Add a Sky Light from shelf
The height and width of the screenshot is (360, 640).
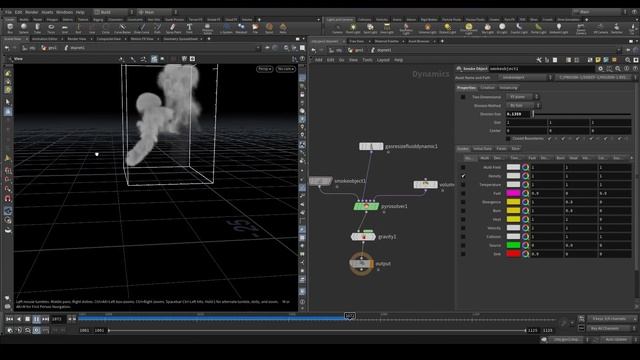(x=487, y=28)
